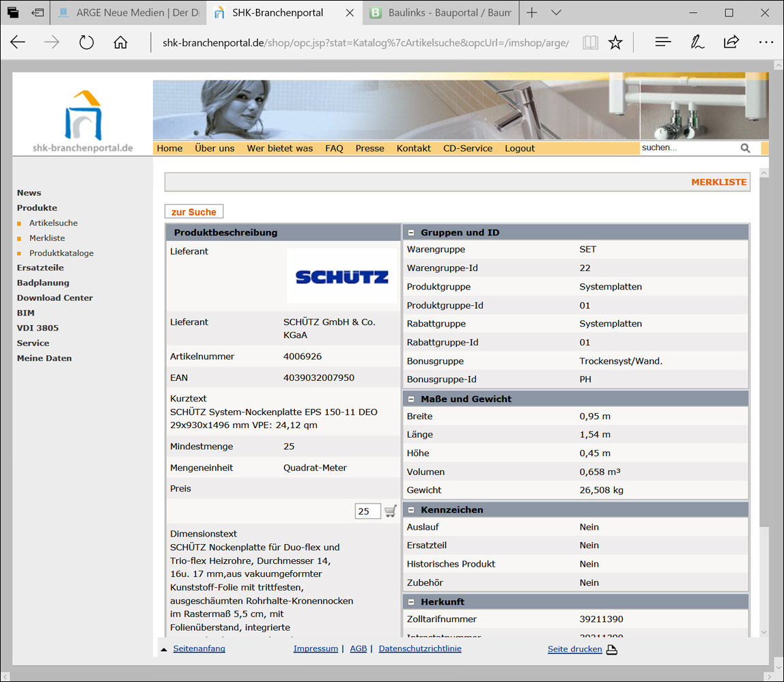This screenshot has height=682, width=784.
Task: Click the Seite drucken link
Action: click(x=574, y=649)
